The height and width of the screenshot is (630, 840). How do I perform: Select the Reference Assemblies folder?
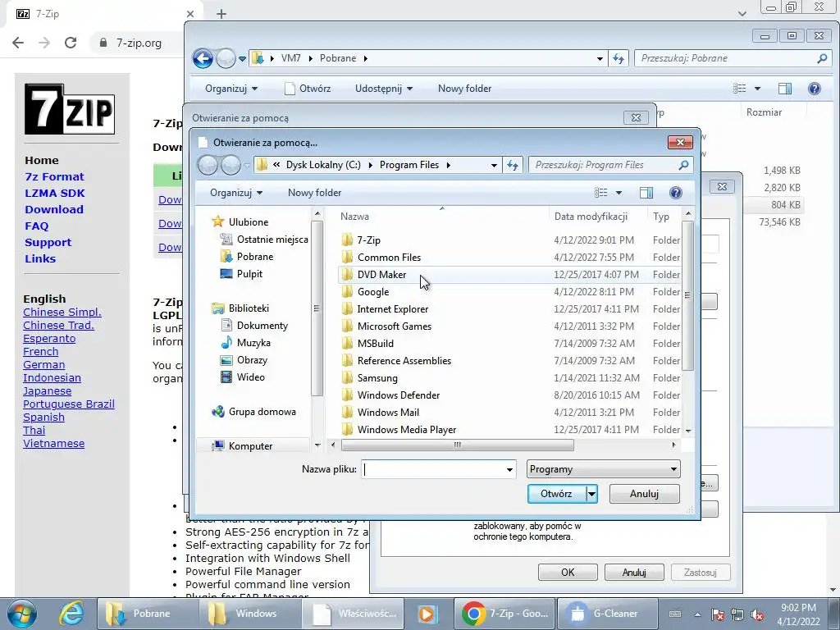point(404,361)
